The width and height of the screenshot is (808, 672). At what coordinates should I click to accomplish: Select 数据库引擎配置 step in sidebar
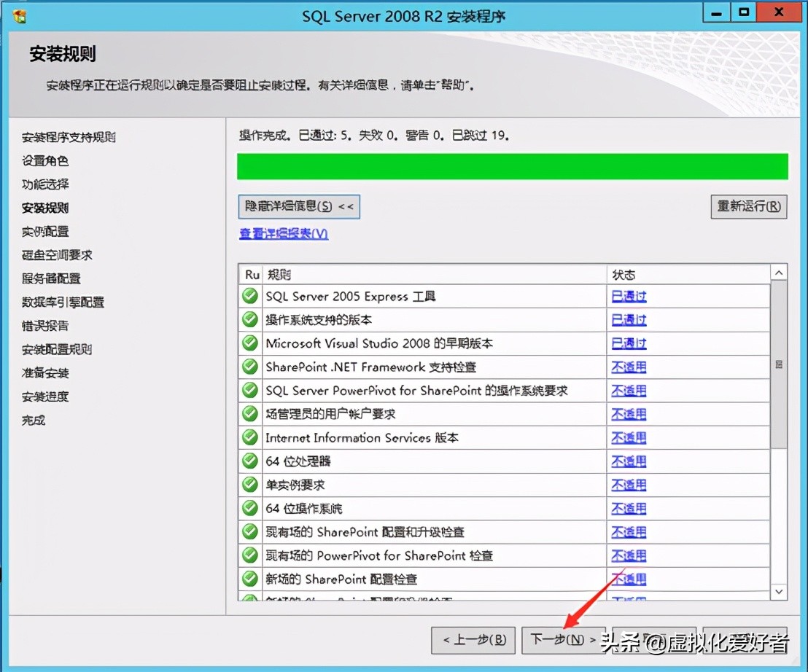(x=63, y=302)
